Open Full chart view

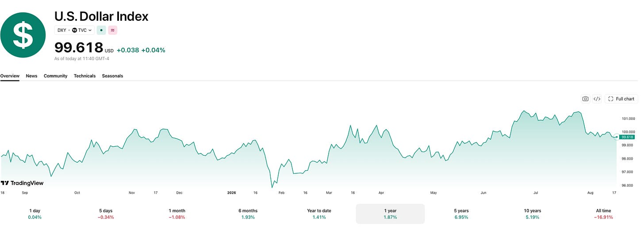[621, 99]
